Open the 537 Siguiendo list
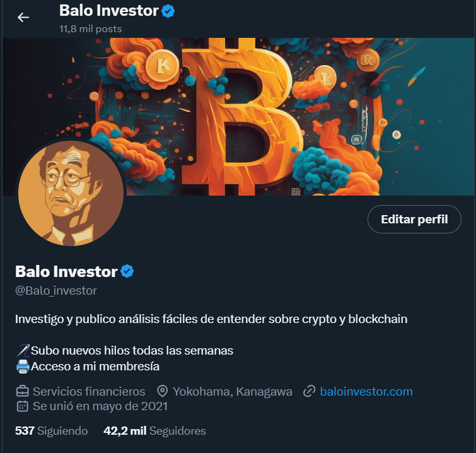The width and height of the screenshot is (476, 453). [x=51, y=431]
